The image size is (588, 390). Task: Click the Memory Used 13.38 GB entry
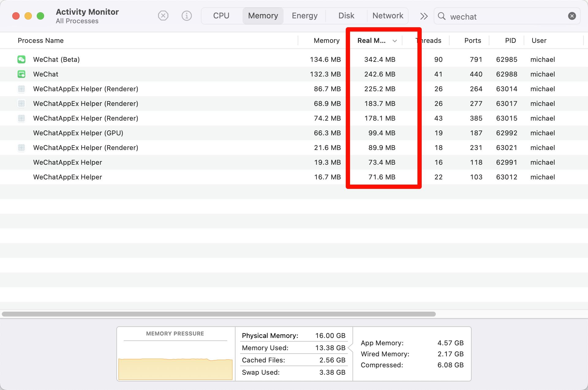point(294,348)
